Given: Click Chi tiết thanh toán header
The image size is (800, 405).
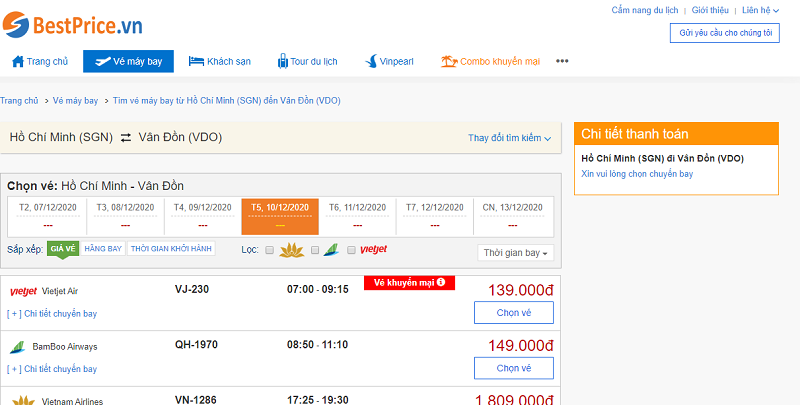Looking at the screenshot, I should [677, 134].
